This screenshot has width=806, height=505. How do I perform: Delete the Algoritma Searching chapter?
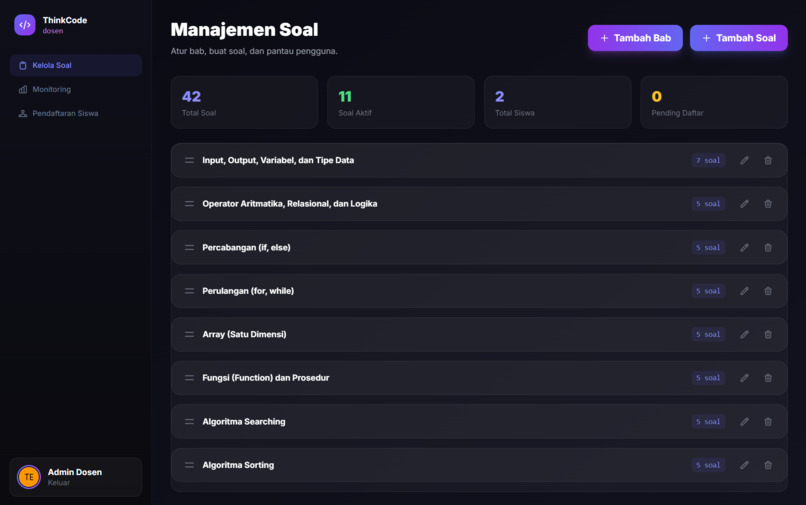[x=768, y=422]
